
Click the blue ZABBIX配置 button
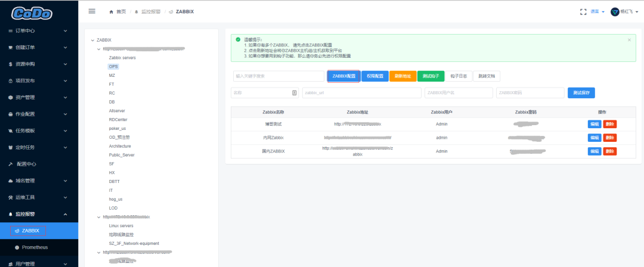tap(343, 76)
